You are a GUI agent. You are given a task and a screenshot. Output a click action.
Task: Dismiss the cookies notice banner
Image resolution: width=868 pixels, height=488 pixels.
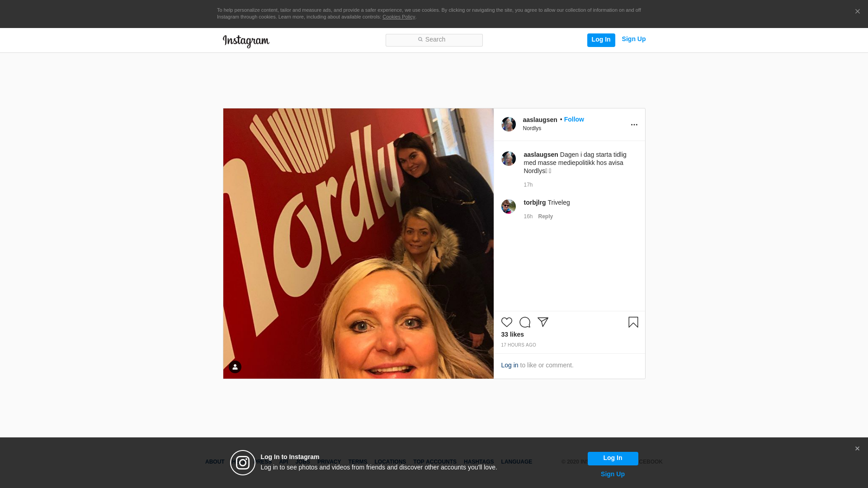click(857, 12)
